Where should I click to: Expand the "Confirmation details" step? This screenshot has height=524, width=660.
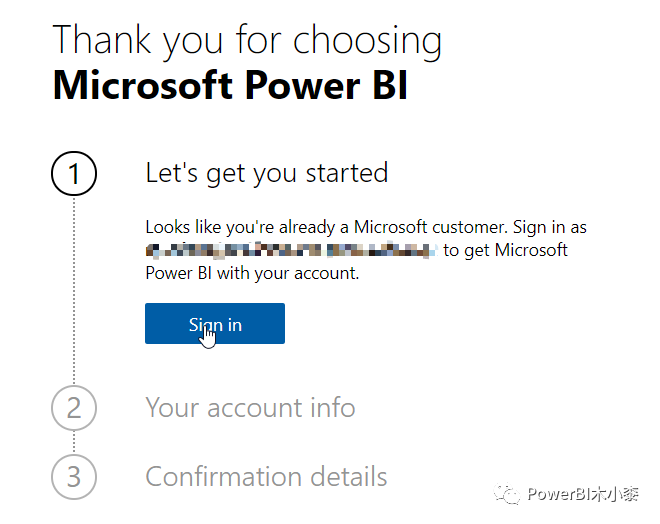point(266,476)
